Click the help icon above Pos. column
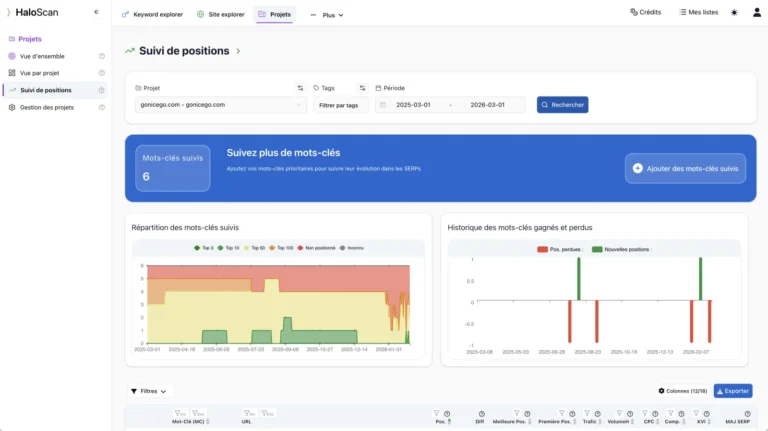Image resolution: width=768 pixels, height=431 pixels. 447,414
